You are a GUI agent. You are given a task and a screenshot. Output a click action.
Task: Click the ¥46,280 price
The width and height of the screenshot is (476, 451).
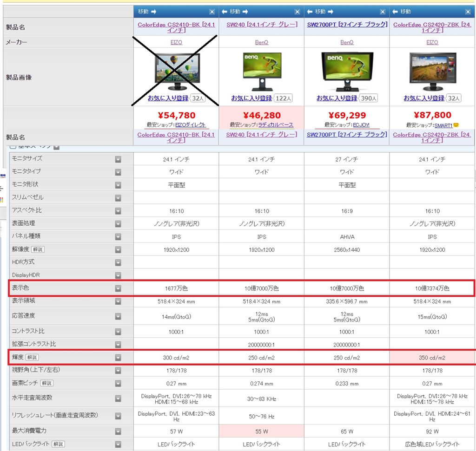262,115
